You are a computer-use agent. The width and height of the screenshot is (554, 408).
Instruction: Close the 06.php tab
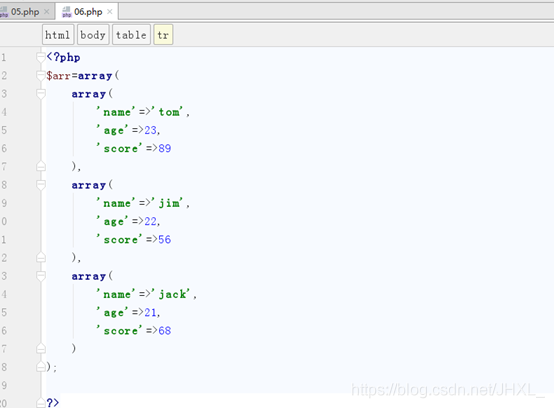pos(110,12)
